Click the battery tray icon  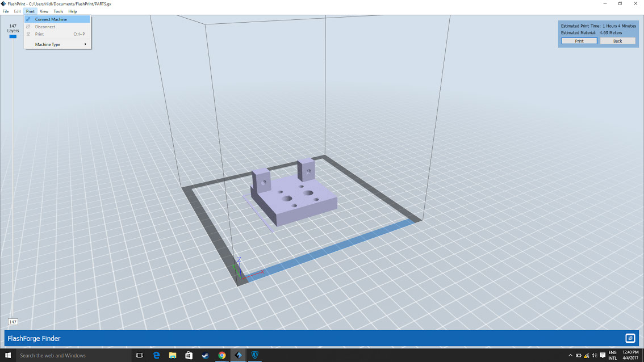click(x=578, y=355)
